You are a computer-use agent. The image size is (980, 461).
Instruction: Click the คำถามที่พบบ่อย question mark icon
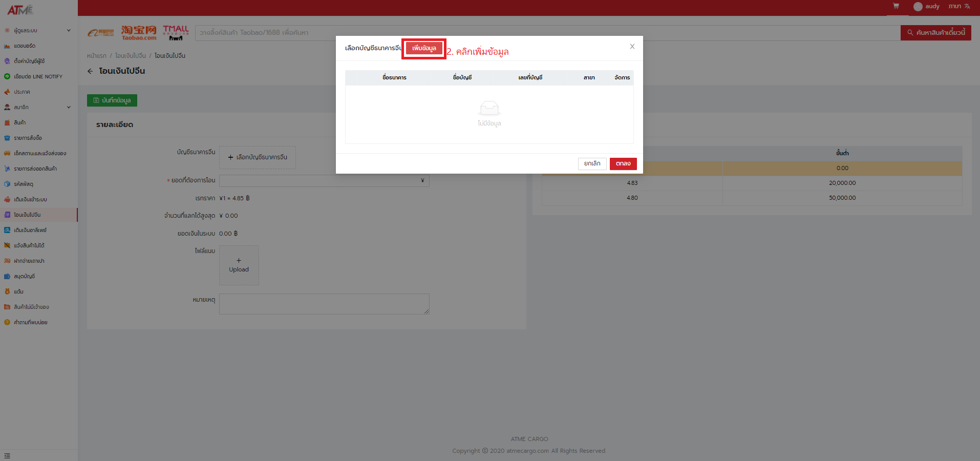[x=7, y=323]
